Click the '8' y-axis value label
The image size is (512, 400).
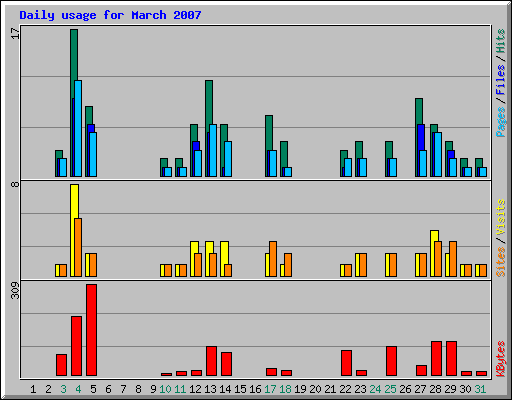pos(15,184)
